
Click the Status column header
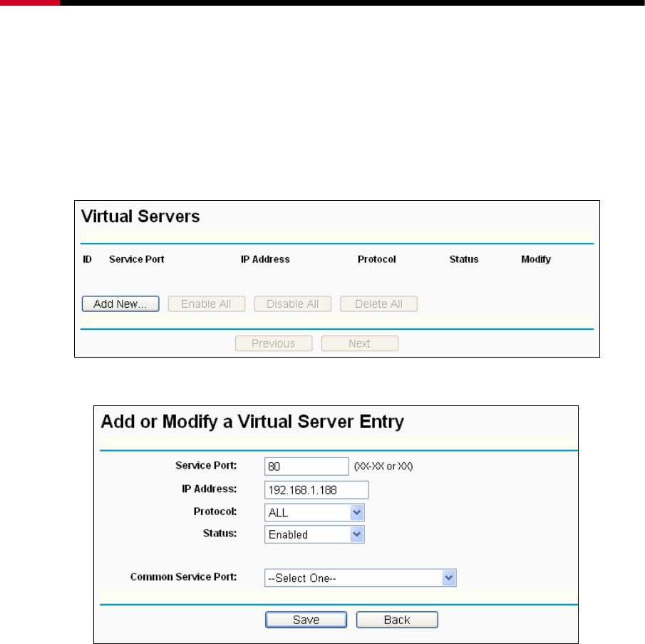click(x=464, y=259)
